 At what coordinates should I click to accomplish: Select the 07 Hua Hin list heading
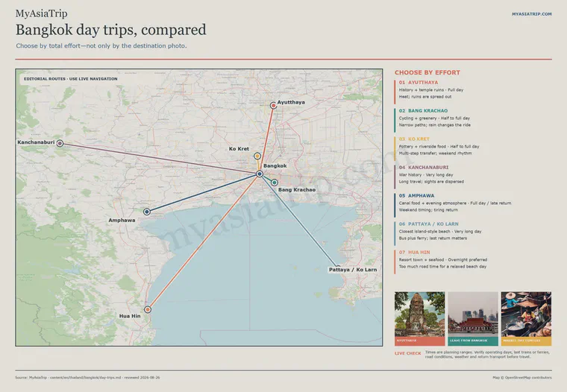click(x=414, y=252)
